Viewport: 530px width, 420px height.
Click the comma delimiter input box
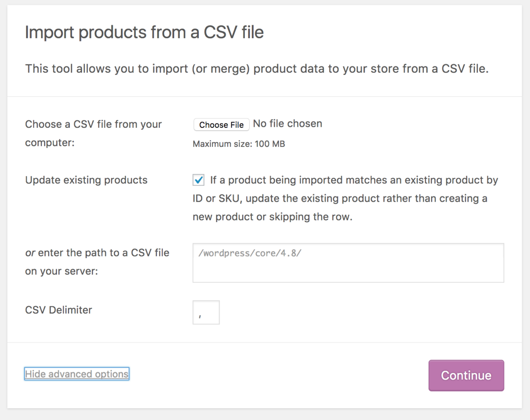206,312
